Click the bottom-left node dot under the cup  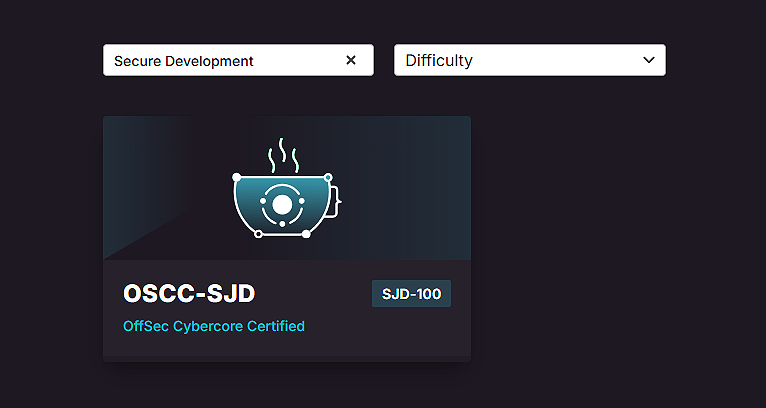(258, 234)
